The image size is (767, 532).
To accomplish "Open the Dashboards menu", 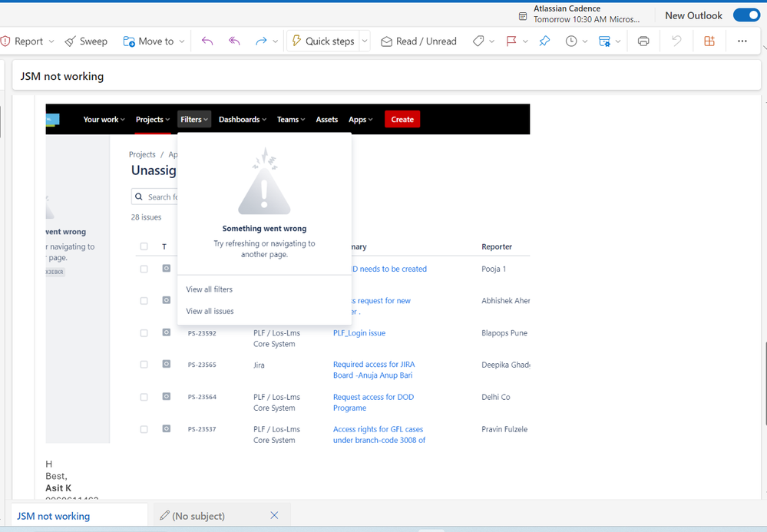I will (x=242, y=119).
